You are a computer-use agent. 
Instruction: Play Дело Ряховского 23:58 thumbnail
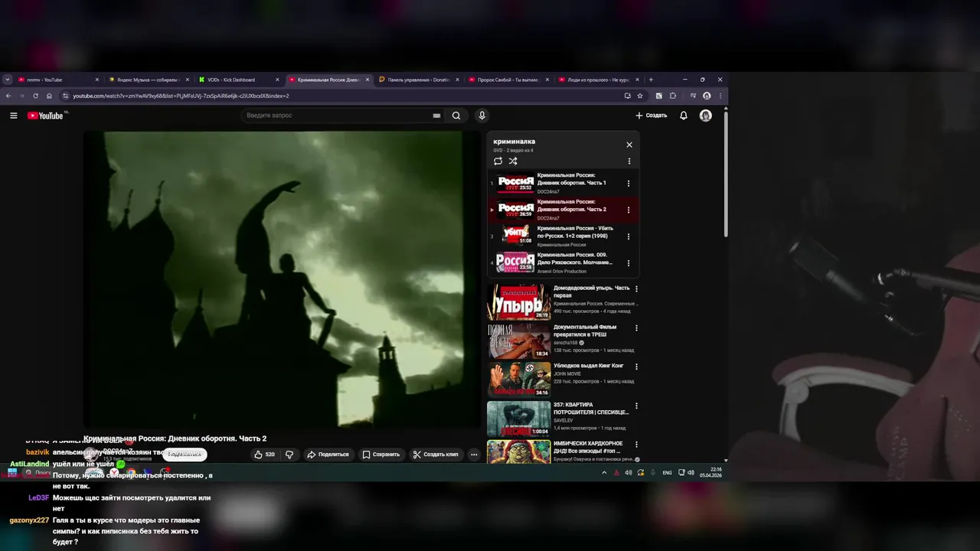point(515,262)
